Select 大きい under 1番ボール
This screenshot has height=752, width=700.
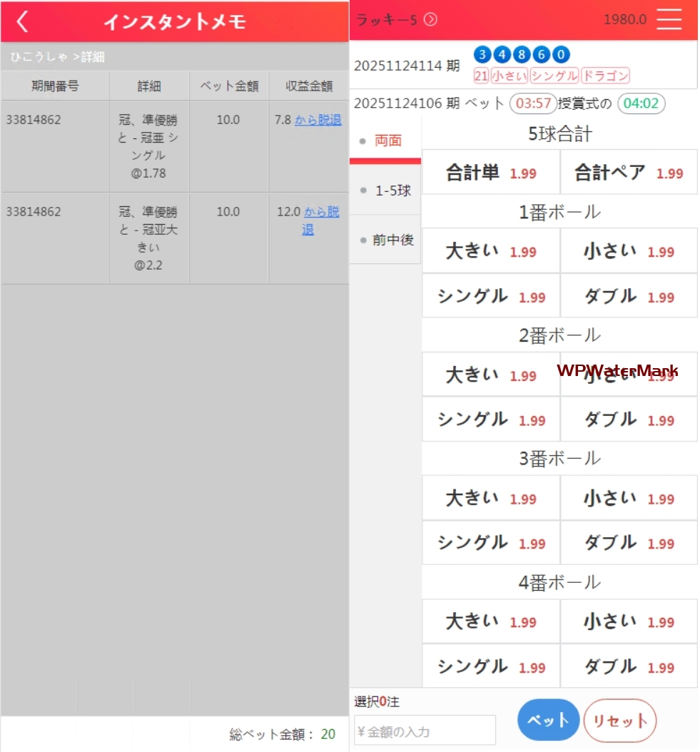coord(491,251)
